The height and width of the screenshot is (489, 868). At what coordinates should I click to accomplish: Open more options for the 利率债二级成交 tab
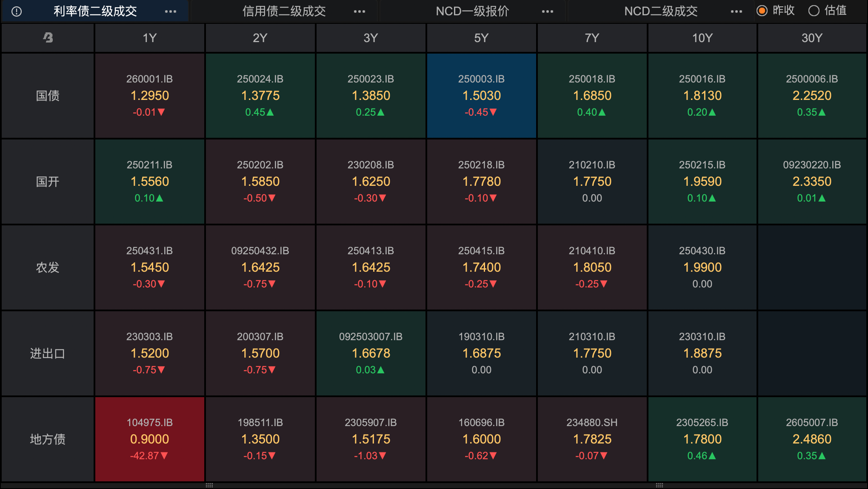(x=171, y=11)
